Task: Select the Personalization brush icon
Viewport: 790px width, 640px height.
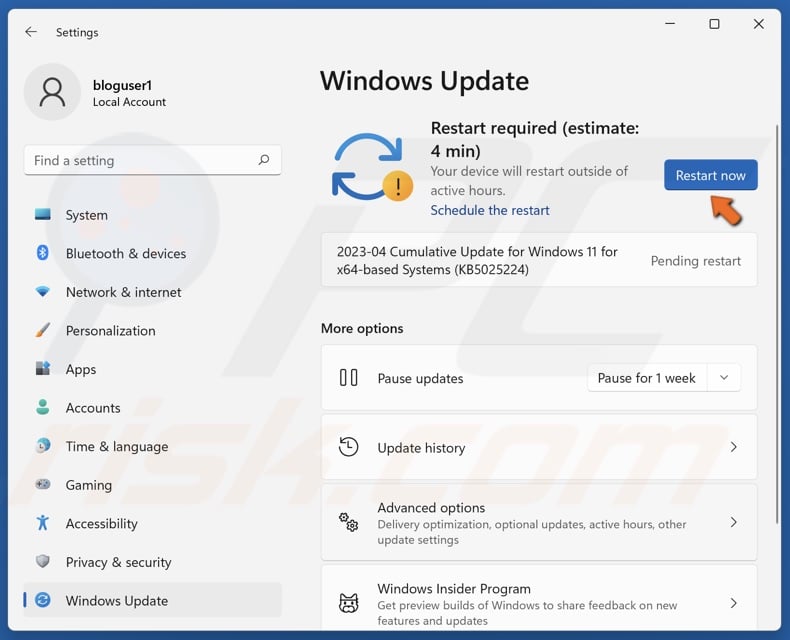Action: 43,330
